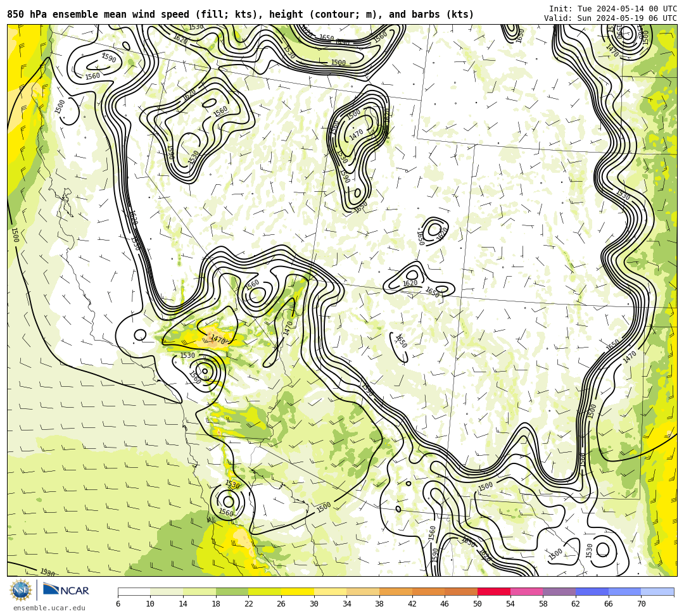Pick the dark orange 46–50 kts legend swatch
Viewport: 684px width, 616px height.
click(461, 591)
